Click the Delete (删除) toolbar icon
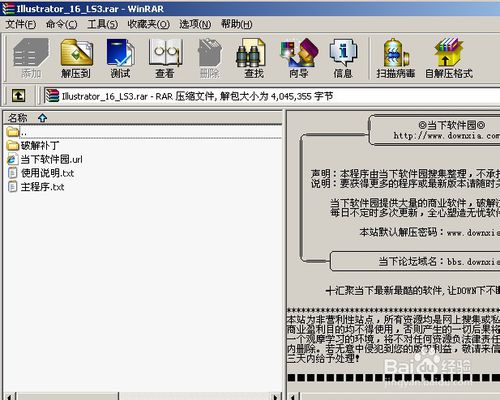 click(x=210, y=58)
